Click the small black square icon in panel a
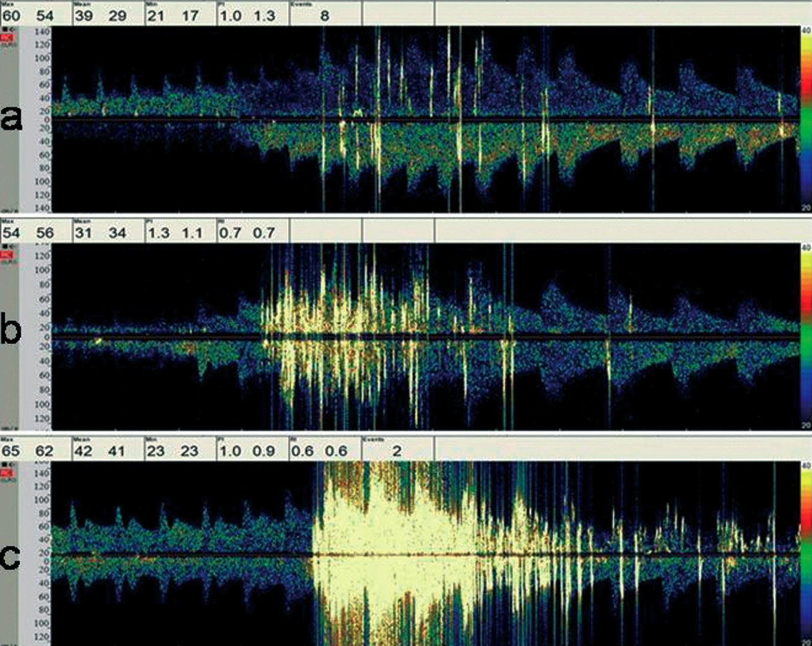Viewport: 812px width, 646px height. [5, 29]
